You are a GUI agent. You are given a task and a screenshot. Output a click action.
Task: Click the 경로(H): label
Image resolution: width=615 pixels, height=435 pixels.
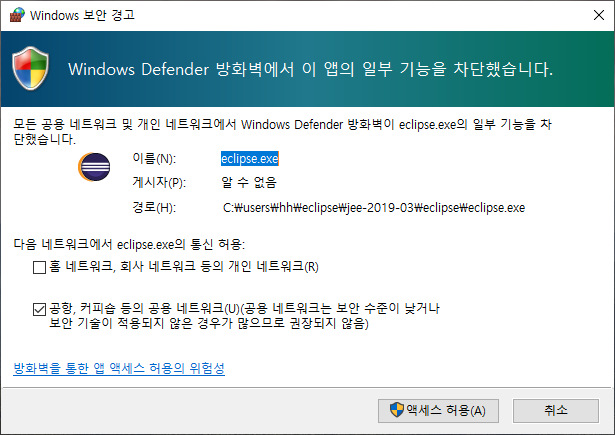[154, 207]
